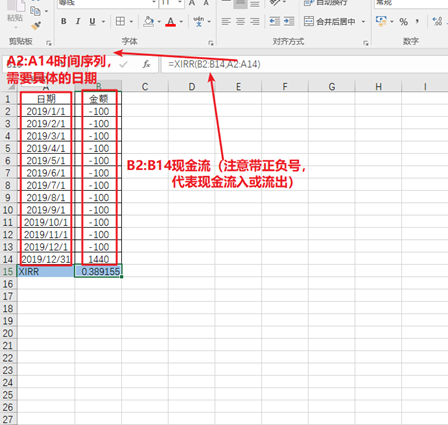Click the formula bar with XIRR formula
This screenshot has width=448, height=425.
[x=305, y=64]
